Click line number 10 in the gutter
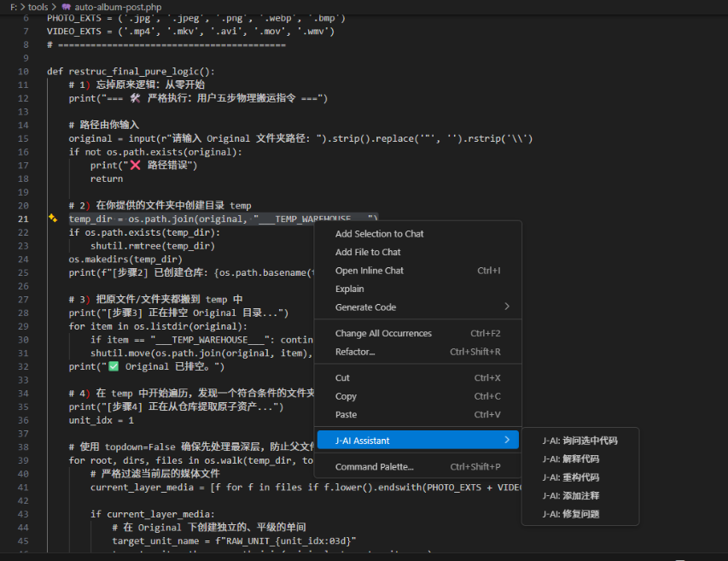This screenshot has width=728, height=561. (x=23, y=72)
